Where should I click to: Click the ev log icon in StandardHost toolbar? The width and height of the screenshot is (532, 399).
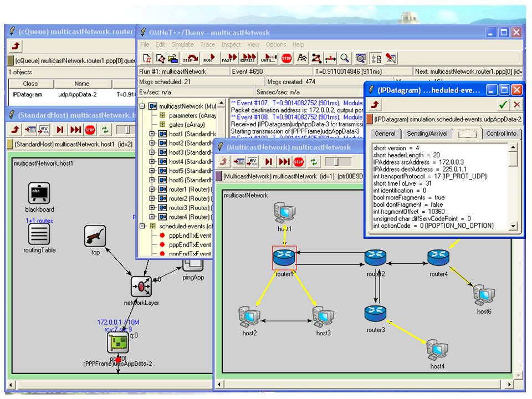coord(44,130)
